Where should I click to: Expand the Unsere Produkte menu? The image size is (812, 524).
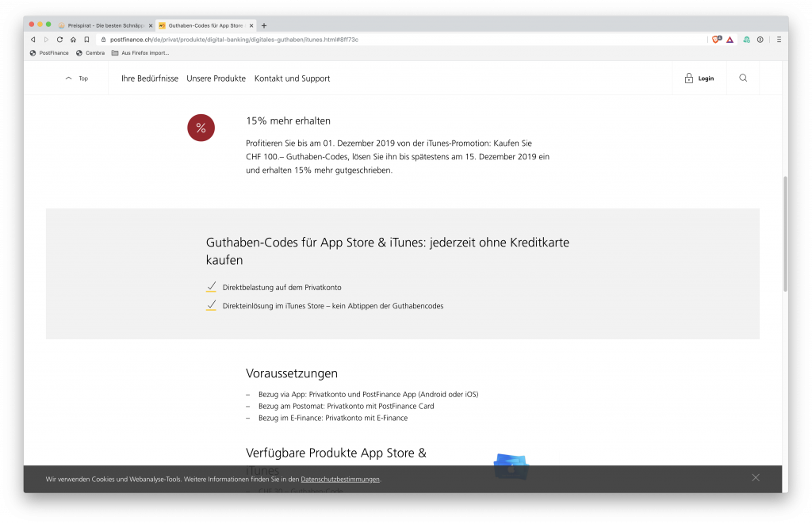point(216,78)
